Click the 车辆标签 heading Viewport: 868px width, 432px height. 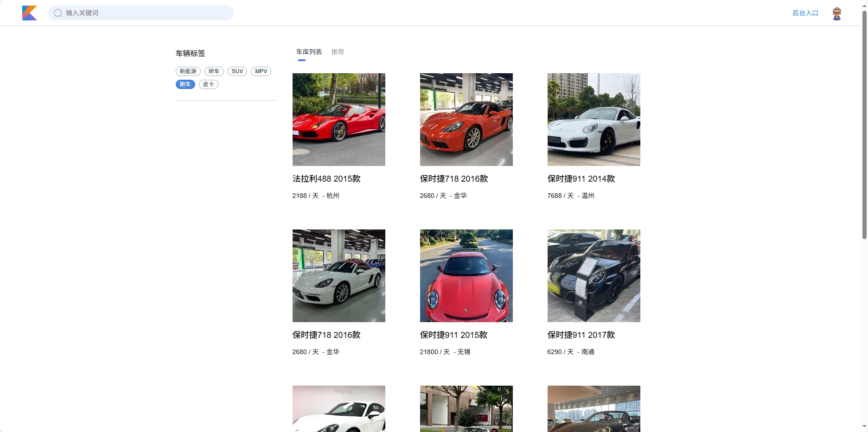point(190,53)
